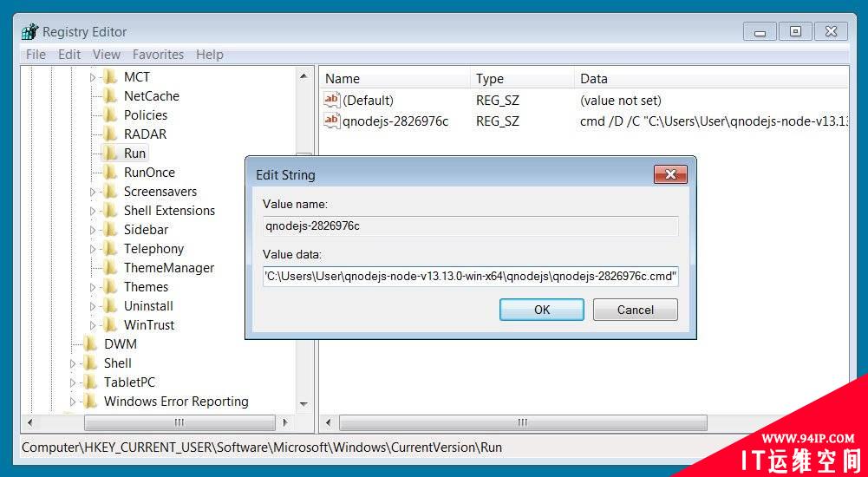Screen dimensions: 868x477
Task: Select the Uninstall folder icon
Action: click(110, 306)
